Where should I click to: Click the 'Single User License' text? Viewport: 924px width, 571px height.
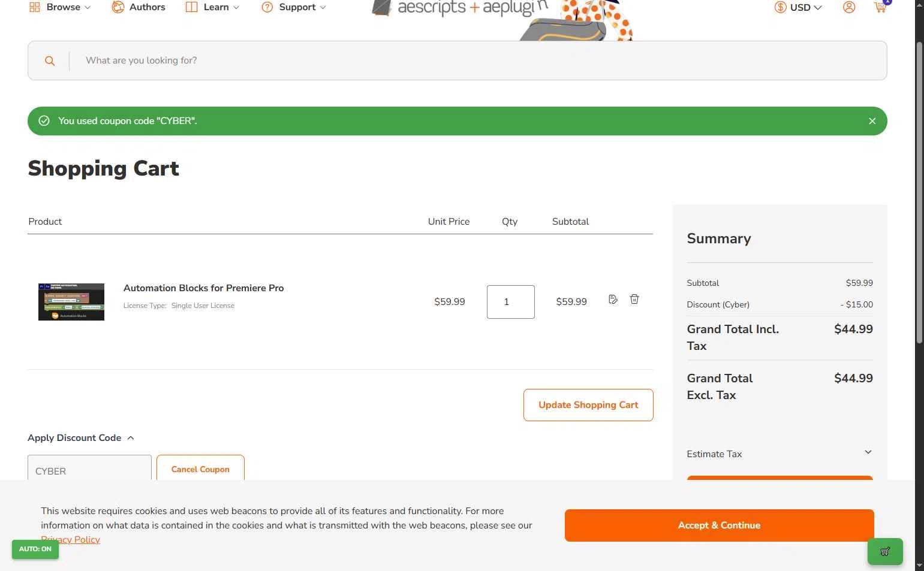[x=203, y=306]
